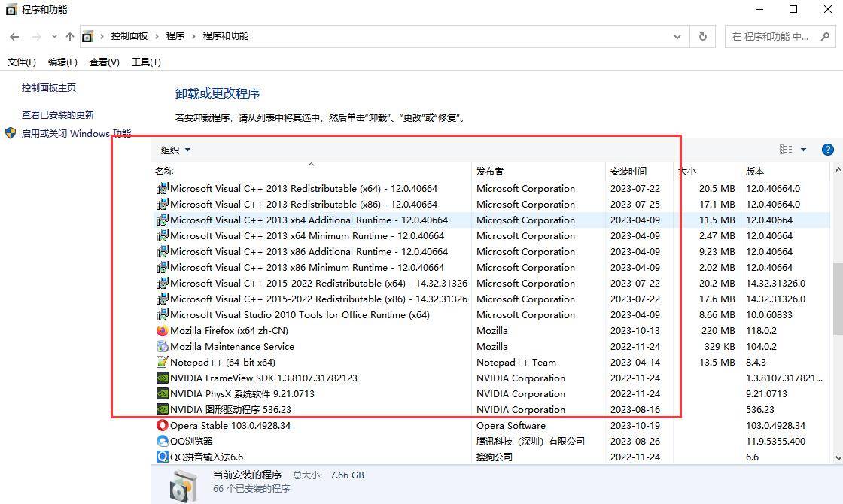Click publisher 搜狗公司

click(495, 457)
